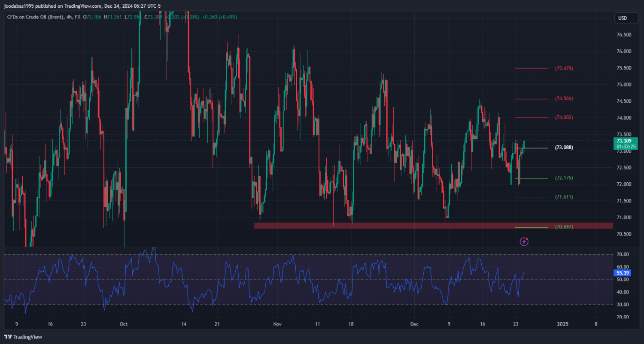Click the Nov label on time axis
The image size is (644, 344).
pyautogui.click(x=277, y=324)
